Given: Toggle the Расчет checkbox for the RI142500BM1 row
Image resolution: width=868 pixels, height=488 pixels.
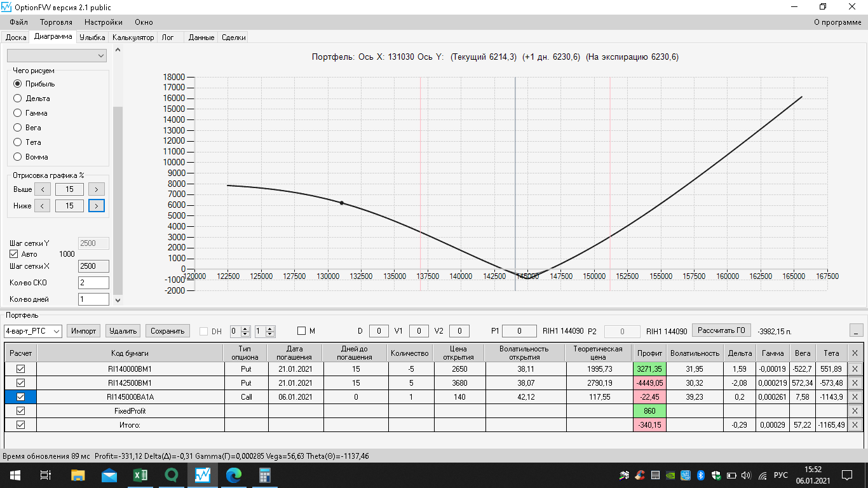Looking at the screenshot, I should [20, 383].
